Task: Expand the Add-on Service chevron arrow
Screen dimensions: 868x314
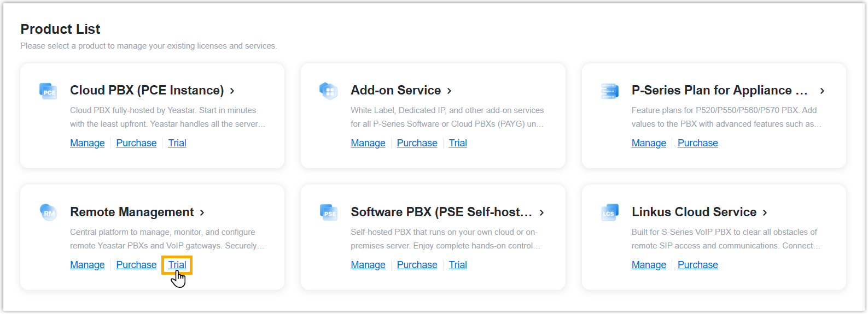Action: tap(450, 91)
